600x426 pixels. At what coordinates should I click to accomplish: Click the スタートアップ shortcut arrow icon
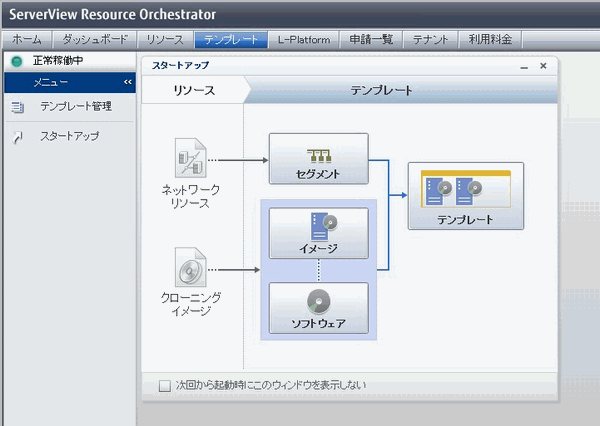tap(17, 137)
